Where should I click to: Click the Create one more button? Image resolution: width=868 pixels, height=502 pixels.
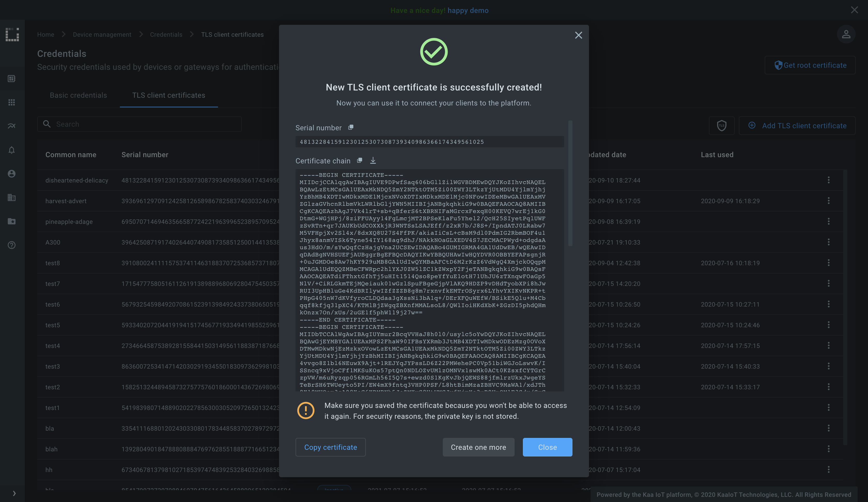click(x=478, y=447)
